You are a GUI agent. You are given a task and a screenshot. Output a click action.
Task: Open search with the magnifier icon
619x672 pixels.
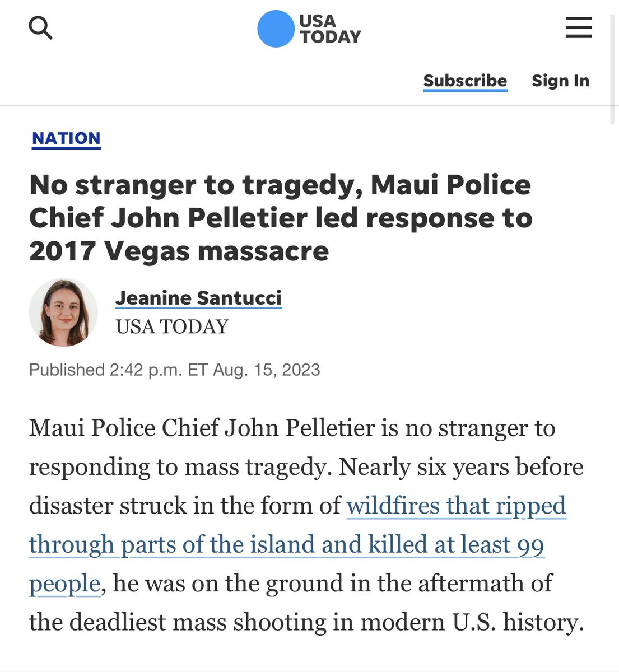pyautogui.click(x=40, y=28)
